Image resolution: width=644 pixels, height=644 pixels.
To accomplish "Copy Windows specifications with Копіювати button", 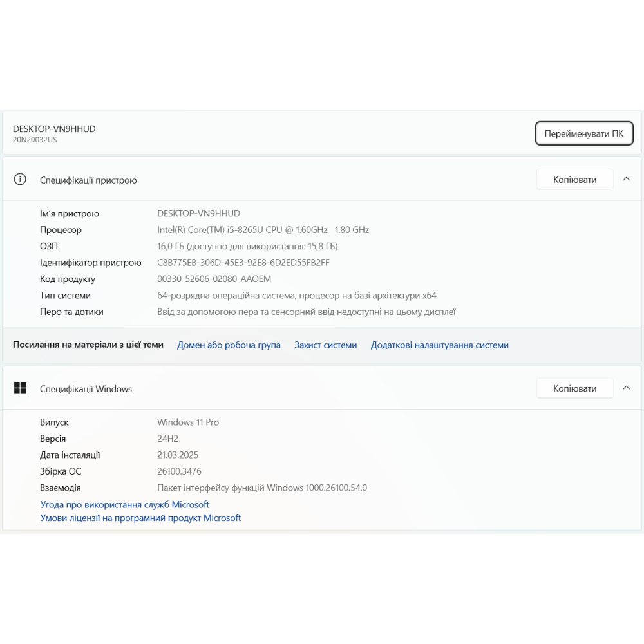I will coord(574,388).
